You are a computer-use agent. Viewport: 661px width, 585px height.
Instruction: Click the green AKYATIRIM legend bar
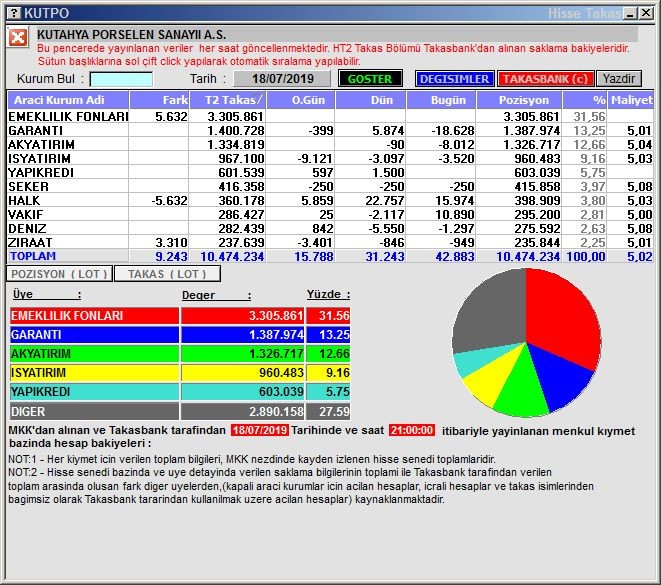click(94, 354)
